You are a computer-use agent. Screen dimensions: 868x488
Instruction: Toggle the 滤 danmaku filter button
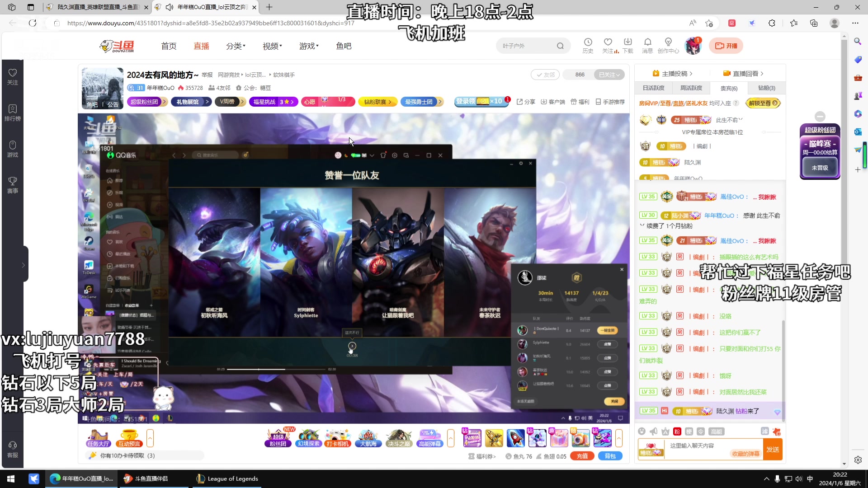765,432
